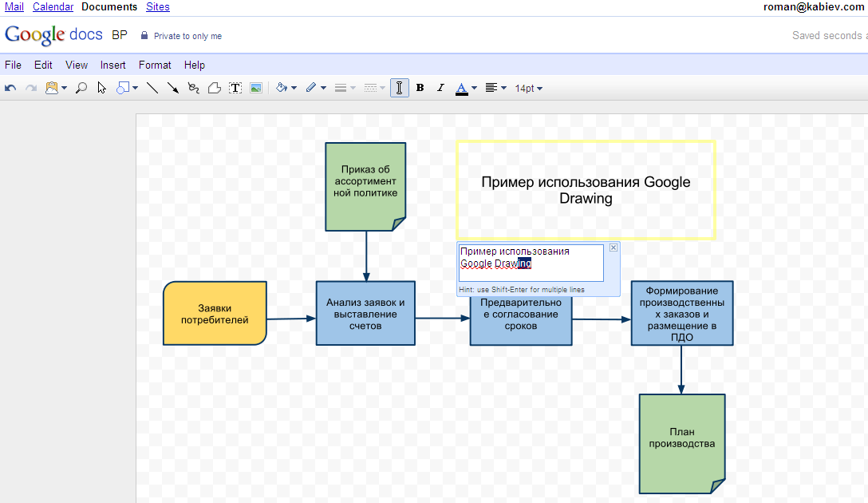This screenshot has width=868, height=503.
Task: Click the Redo arrow icon
Action: 31,88
